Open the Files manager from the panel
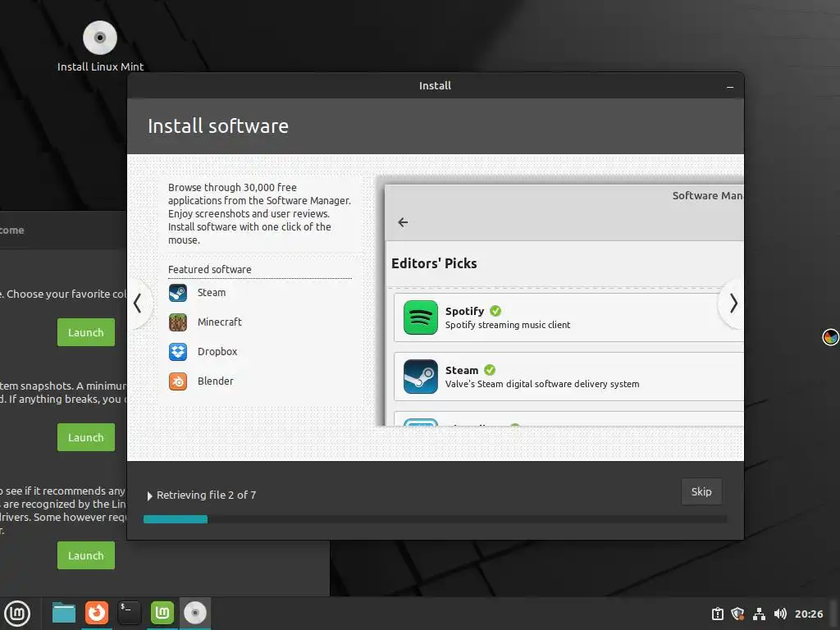Screen dimensions: 840x630 [64, 613]
